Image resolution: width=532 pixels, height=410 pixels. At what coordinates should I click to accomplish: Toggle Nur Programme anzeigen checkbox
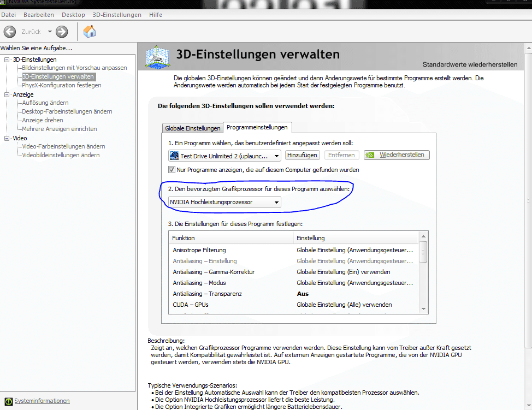[172, 170]
